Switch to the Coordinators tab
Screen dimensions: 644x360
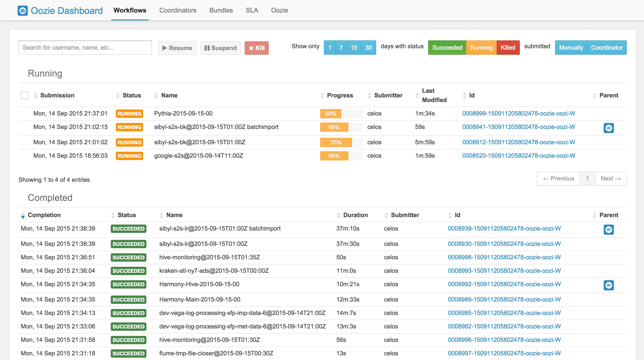point(178,10)
